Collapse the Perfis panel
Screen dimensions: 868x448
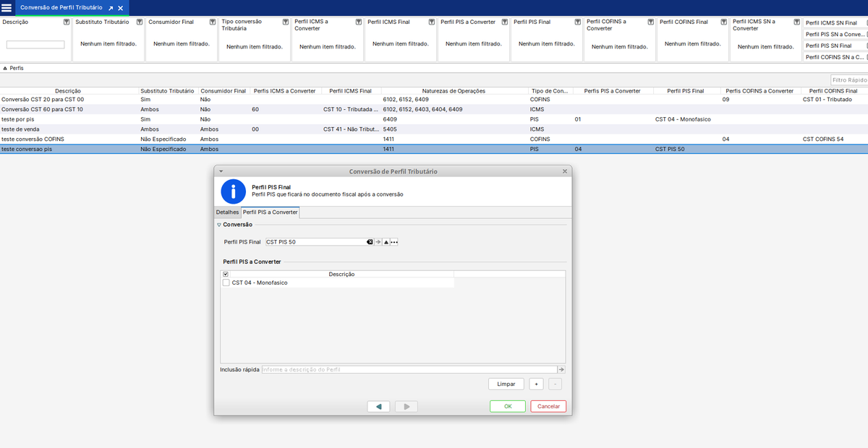[x=6, y=68]
